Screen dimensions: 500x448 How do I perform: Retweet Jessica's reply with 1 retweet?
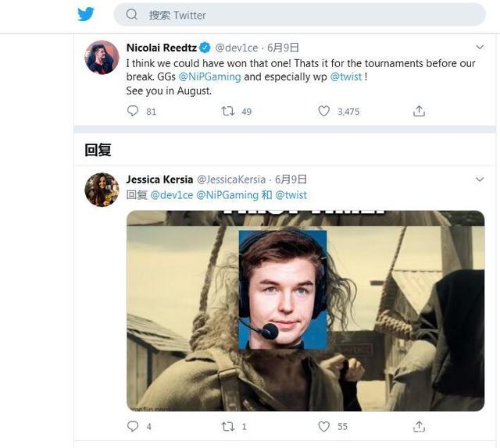pyautogui.click(x=228, y=426)
